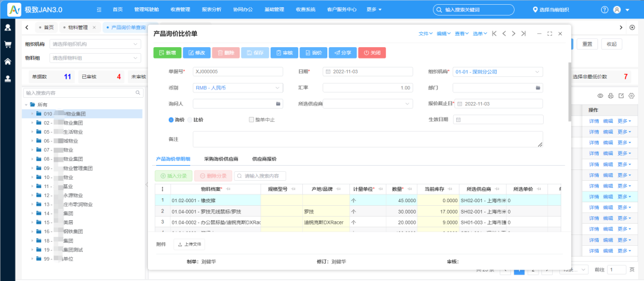The height and width of the screenshot is (281, 644).
Task: Click the 审核 button
Action: pyautogui.click(x=284, y=53)
